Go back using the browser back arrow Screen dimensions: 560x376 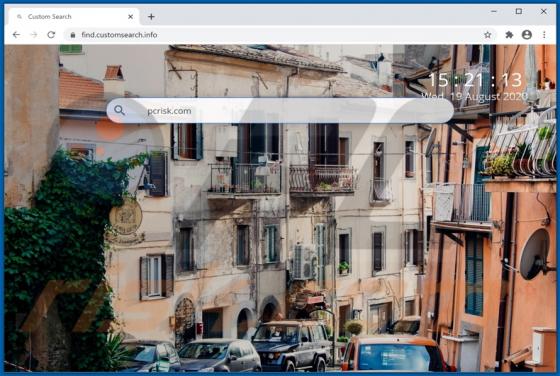pyautogui.click(x=16, y=35)
